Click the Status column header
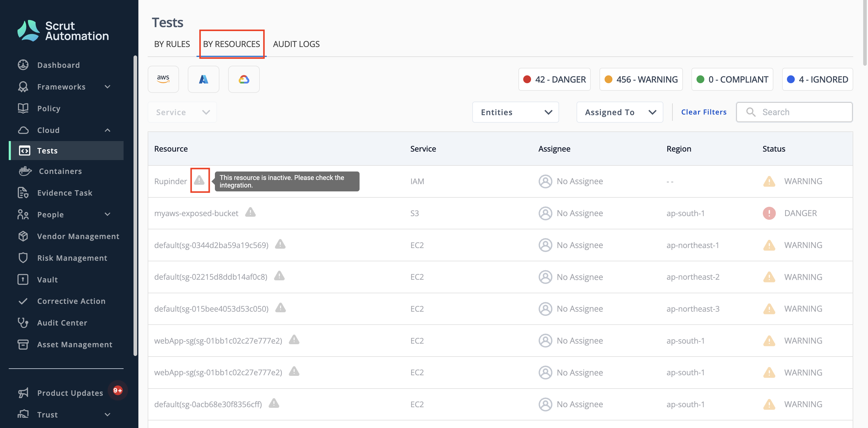Viewport: 868px width, 428px height. [774, 149]
